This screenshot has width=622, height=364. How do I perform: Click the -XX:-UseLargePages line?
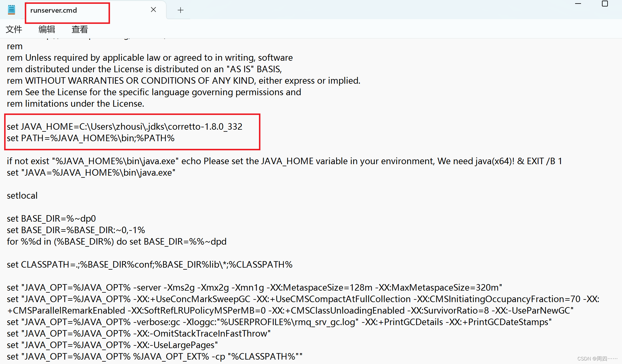[112, 345]
